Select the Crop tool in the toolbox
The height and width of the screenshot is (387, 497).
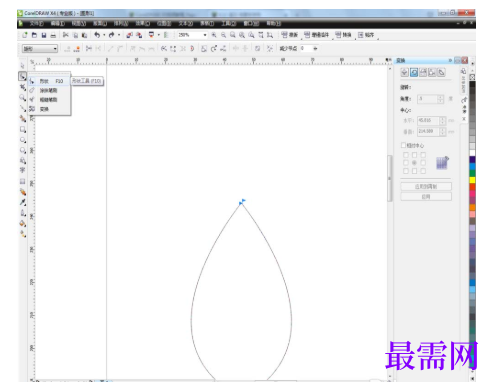(22, 87)
